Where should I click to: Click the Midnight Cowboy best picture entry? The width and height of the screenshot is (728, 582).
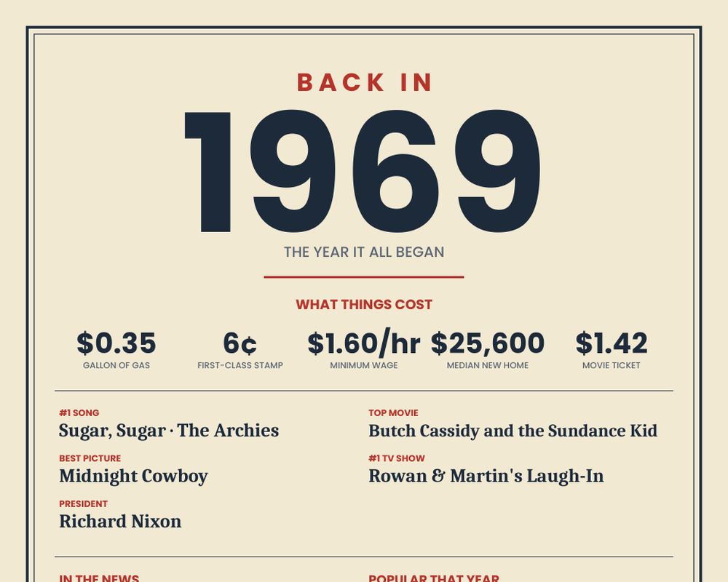134,477
